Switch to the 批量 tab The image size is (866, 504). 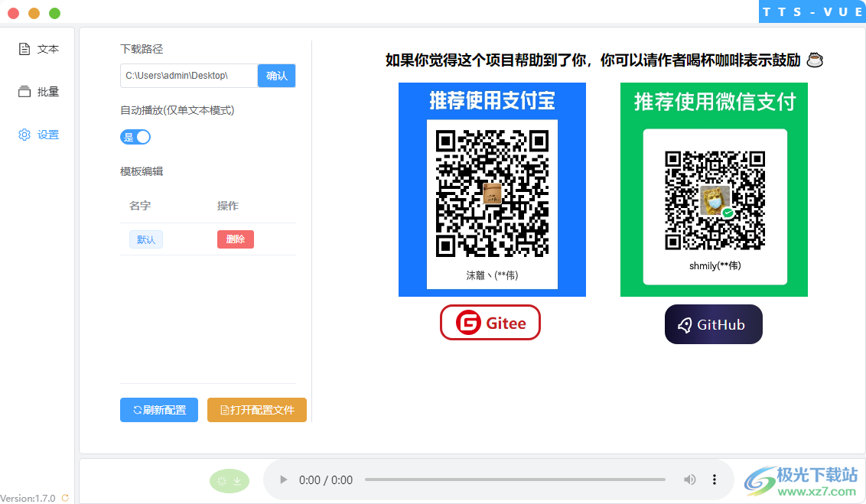37,91
